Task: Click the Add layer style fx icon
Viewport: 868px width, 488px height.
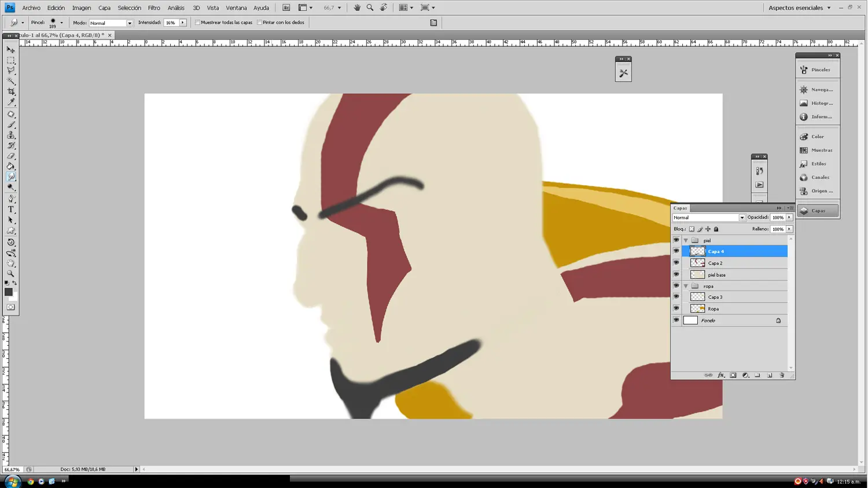Action: click(x=721, y=375)
